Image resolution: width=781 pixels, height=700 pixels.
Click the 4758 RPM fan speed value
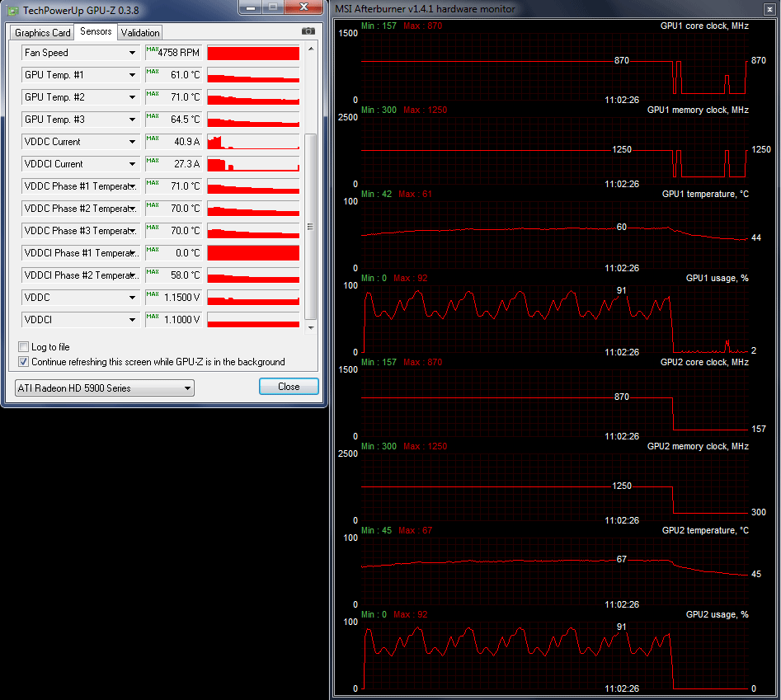click(179, 53)
